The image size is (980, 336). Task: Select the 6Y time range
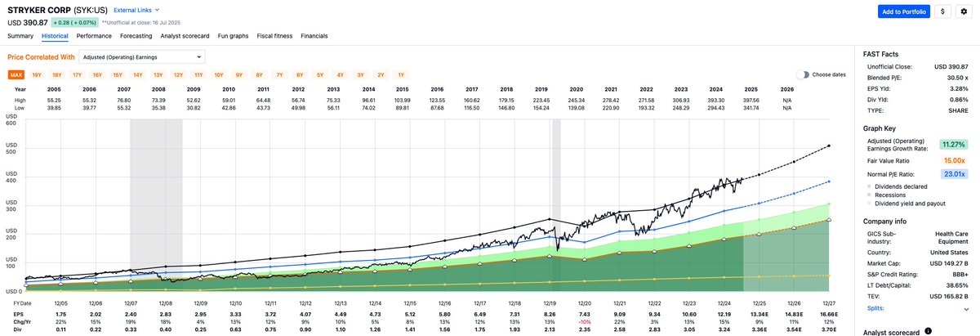click(x=300, y=74)
